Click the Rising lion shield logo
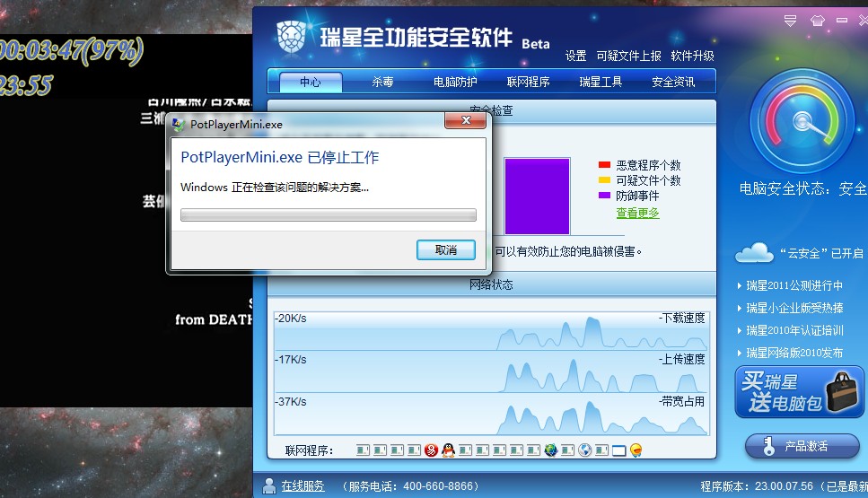 pos(291,38)
